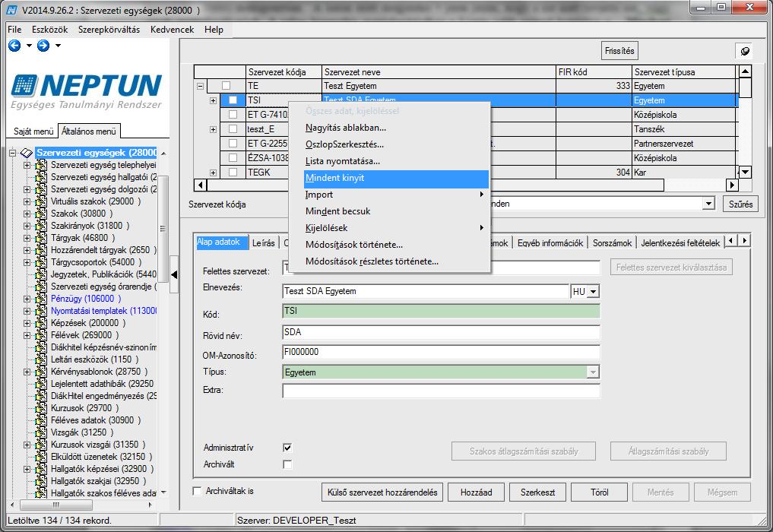Viewport: 773px width, 532px height.
Task: Click the Kurzusok (29700) node icon
Action: 41,408
